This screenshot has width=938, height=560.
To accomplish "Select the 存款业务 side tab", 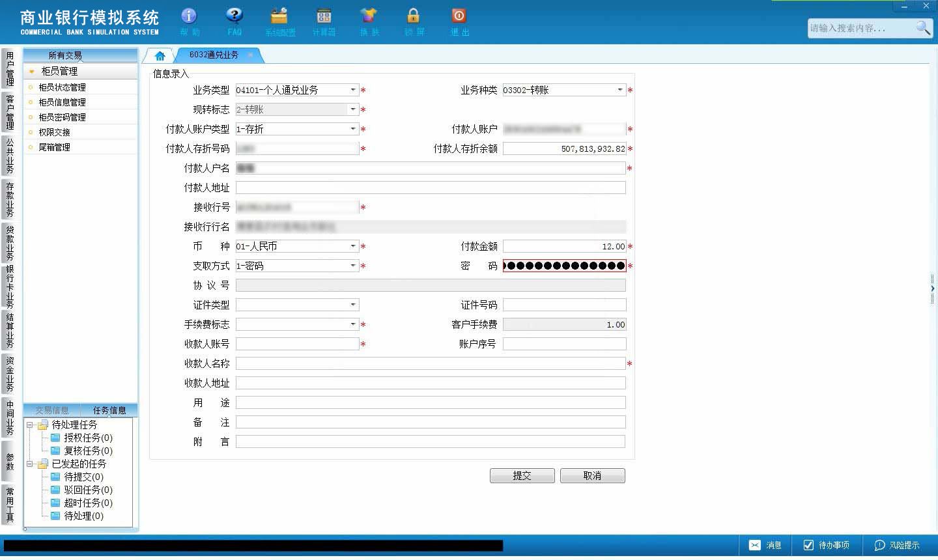I will [x=10, y=199].
